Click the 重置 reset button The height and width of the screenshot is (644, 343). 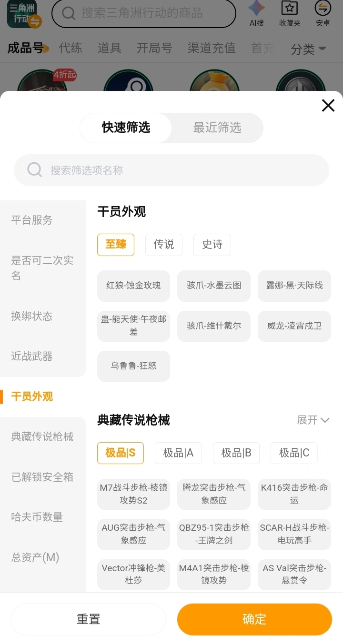click(x=88, y=619)
